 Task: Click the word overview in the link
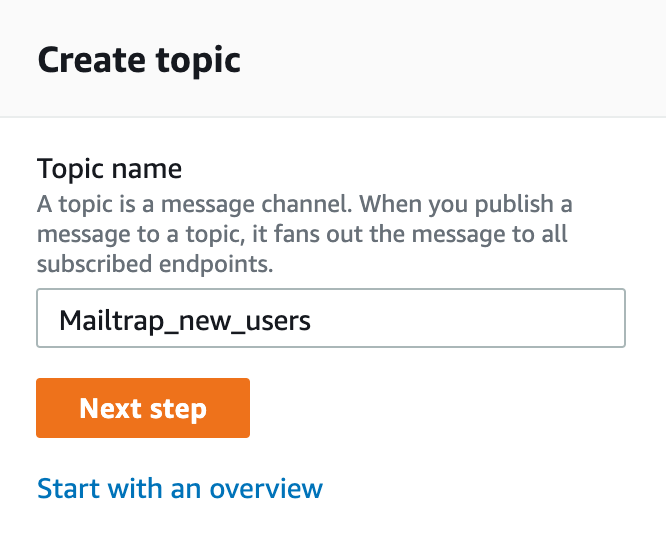tap(262, 489)
